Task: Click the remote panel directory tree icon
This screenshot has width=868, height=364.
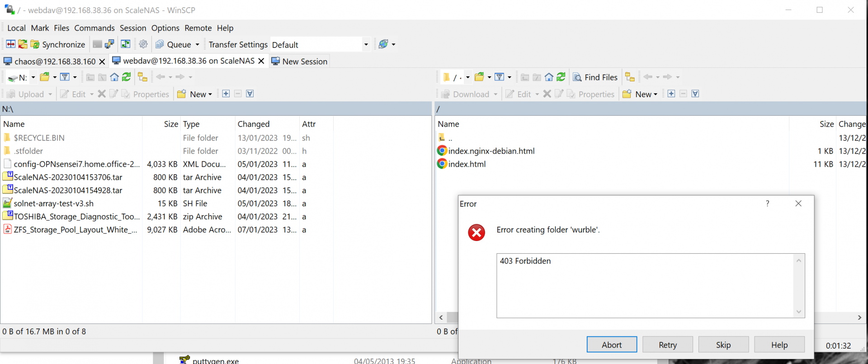Action: (630, 77)
